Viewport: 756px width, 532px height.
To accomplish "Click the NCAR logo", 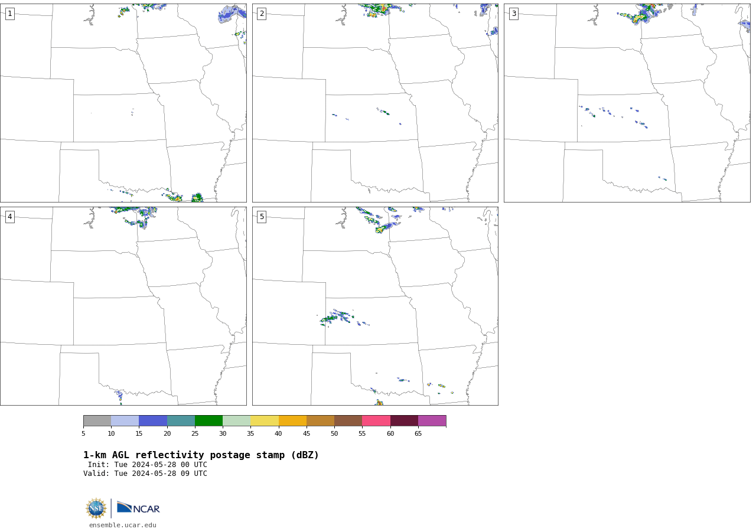I will (138, 508).
